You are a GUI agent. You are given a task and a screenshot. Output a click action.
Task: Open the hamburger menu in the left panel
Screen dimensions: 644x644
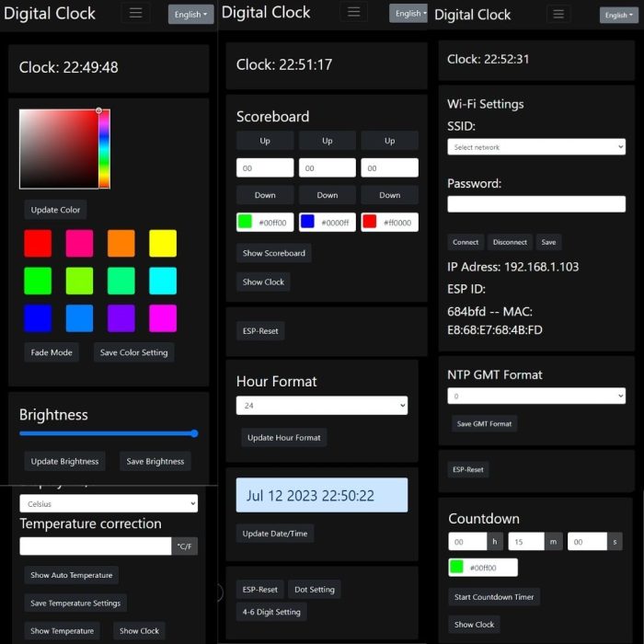coord(135,13)
